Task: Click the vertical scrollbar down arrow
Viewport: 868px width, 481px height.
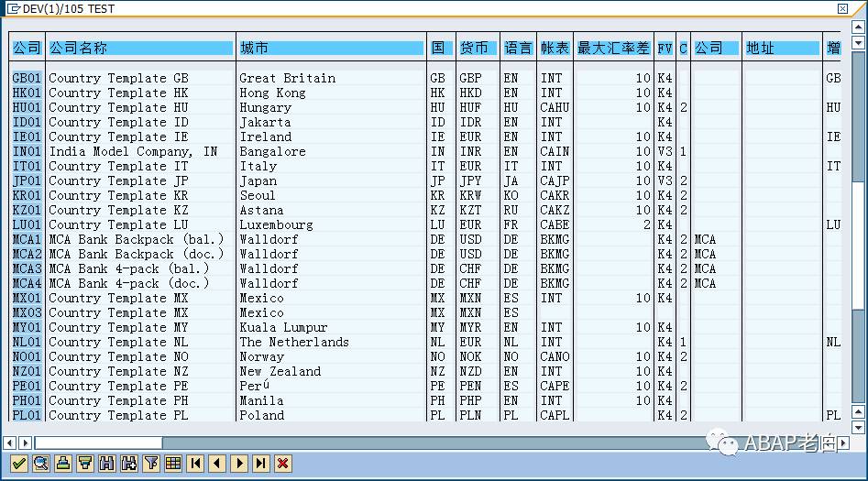Action: tap(858, 427)
